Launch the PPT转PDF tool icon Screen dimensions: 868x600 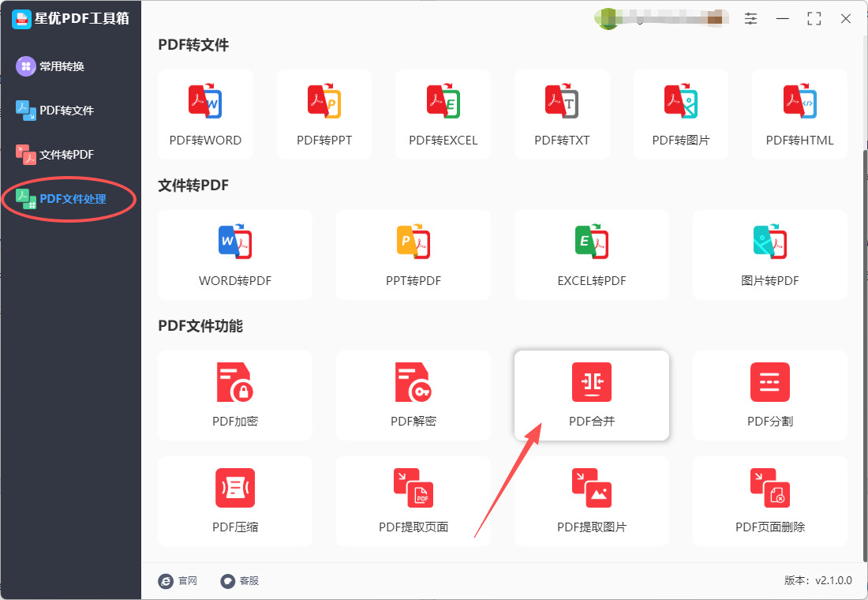click(x=413, y=242)
